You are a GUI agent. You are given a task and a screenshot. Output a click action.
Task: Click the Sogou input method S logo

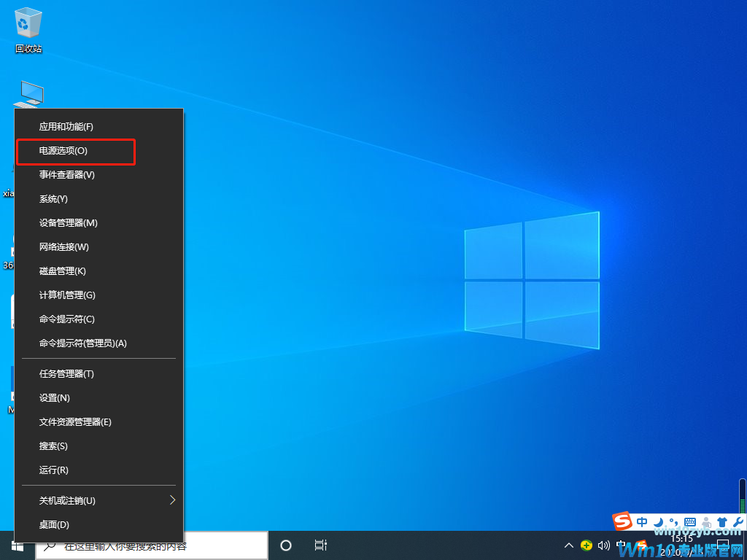[x=621, y=522]
